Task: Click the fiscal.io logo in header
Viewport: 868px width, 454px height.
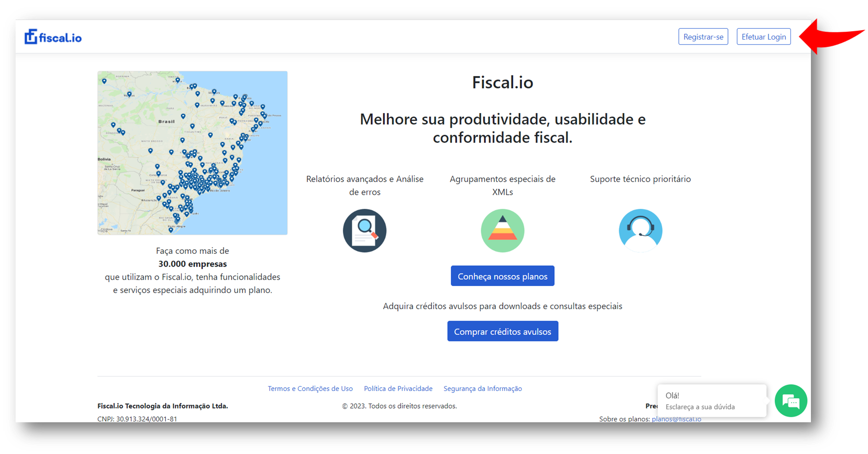Action: click(53, 37)
